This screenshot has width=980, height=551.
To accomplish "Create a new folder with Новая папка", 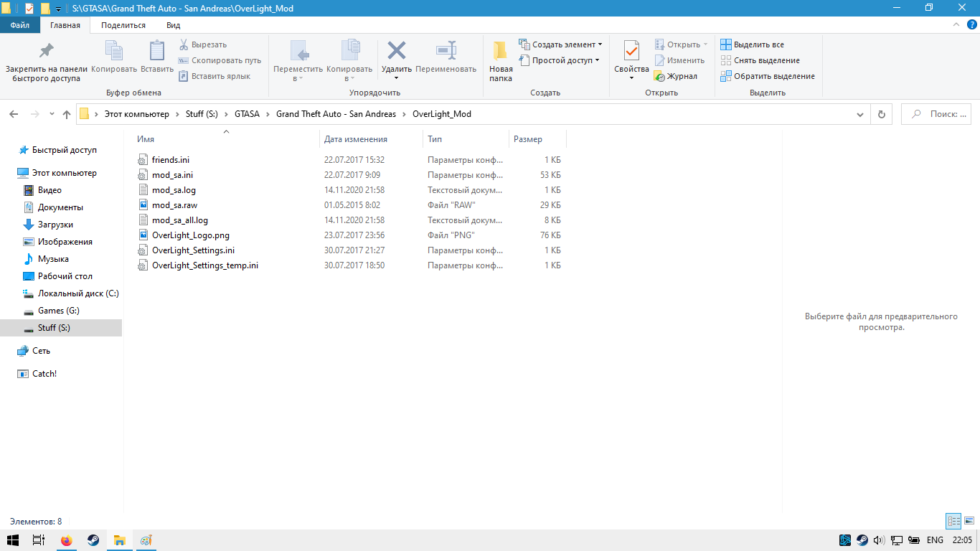I will pos(501,61).
